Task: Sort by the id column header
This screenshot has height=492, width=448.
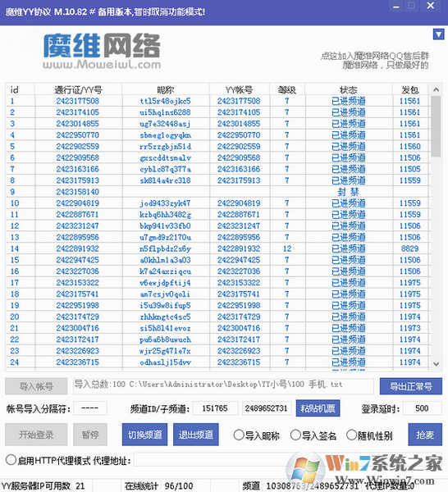Action: tap(20, 89)
